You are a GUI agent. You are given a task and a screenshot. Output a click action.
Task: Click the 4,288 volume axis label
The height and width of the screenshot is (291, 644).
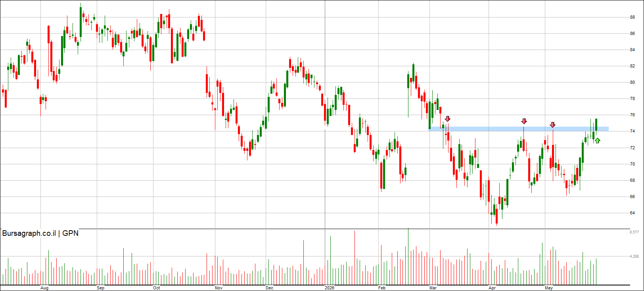[634, 256]
